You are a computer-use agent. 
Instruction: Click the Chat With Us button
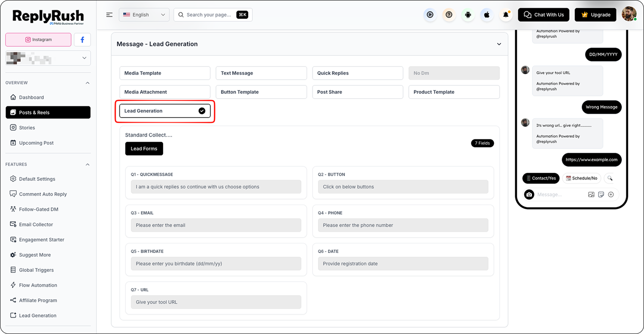click(x=544, y=15)
